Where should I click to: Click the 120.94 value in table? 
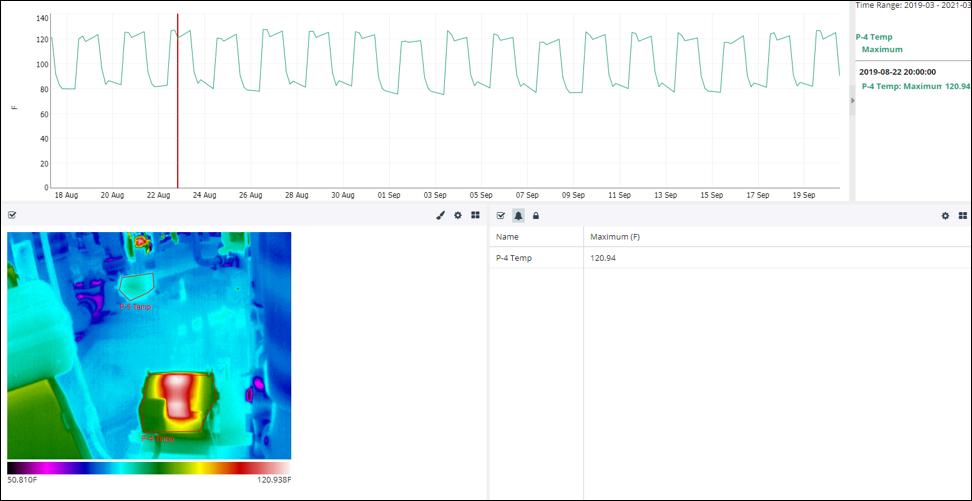pyautogui.click(x=603, y=258)
